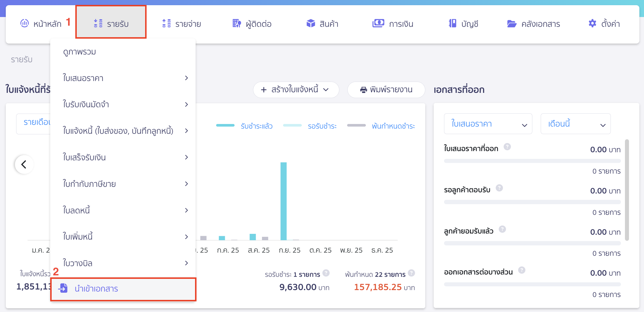Click สร้างใบแจ้งหนี้ create invoice button
Screen dimensions: 644x312
(x=296, y=90)
